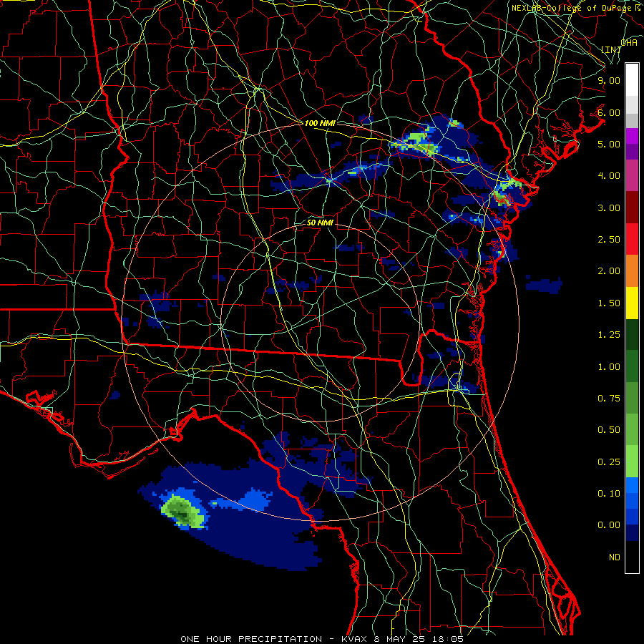Click the 50 NMI range ring label
This screenshot has height=644, width=644.
[x=320, y=223]
